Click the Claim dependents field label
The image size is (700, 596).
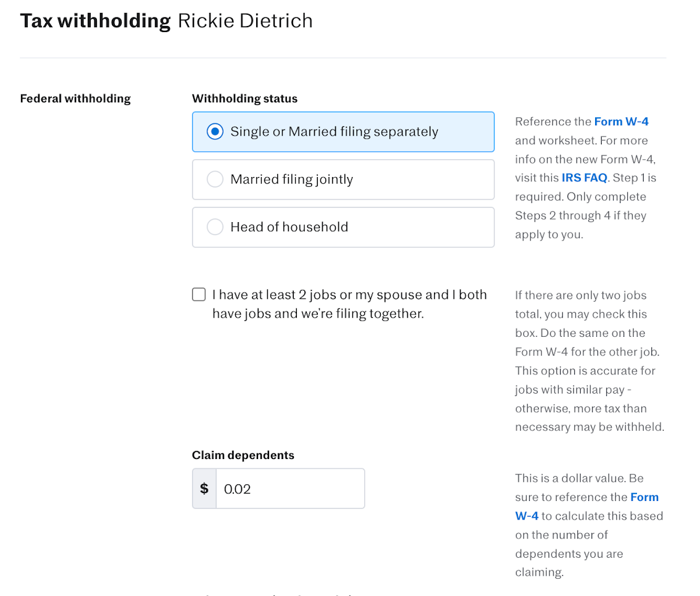[243, 455]
